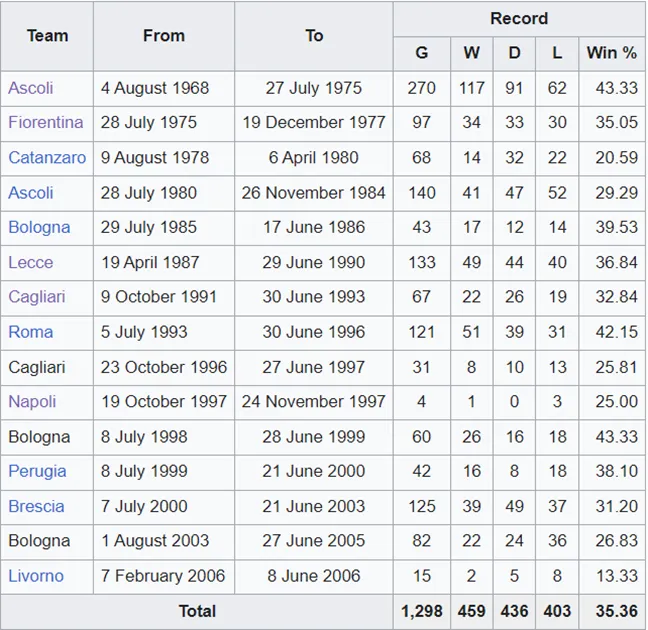Viewport: 648px width, 630px height.
Task: Open the Ascoli link in the 1968 row
Action: tap(31, 88)
